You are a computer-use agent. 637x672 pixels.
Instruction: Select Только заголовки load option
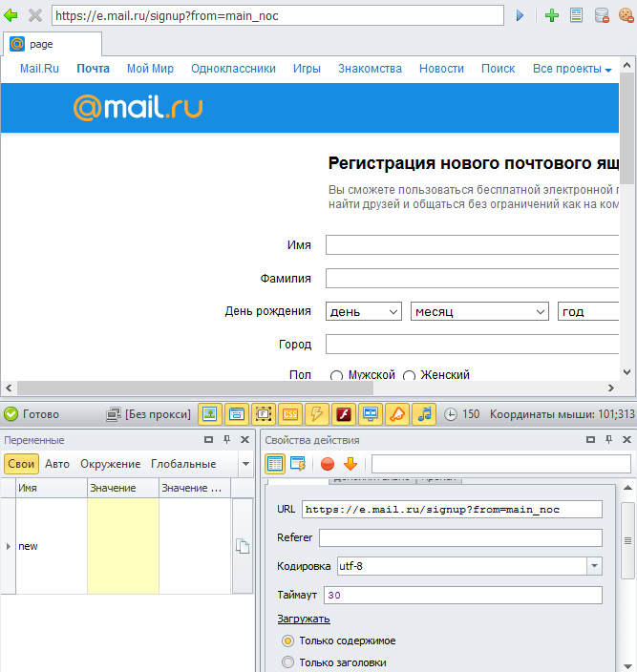pyautogui.click(x=288, y=662)
